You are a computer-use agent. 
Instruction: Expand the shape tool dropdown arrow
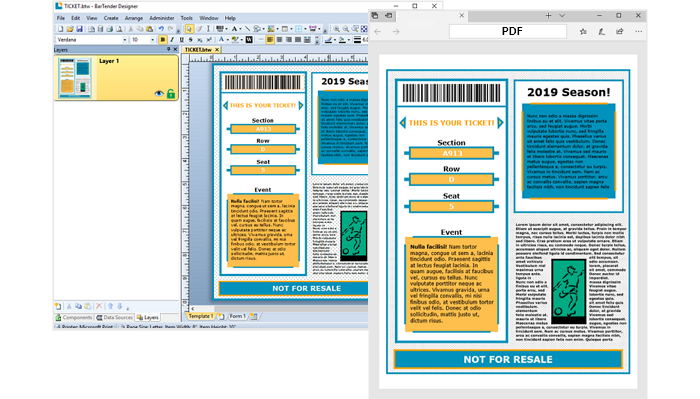click(x=263, y=29)
